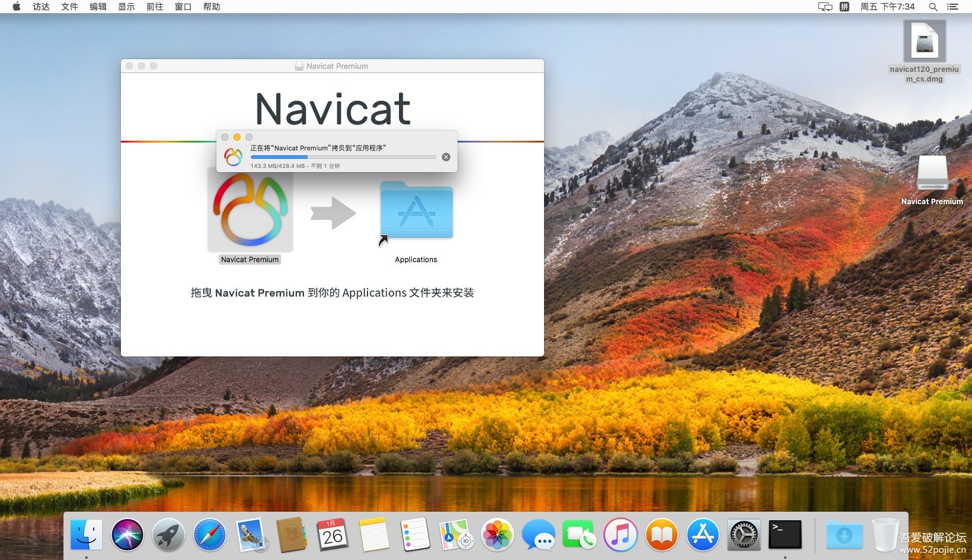The width and height of the screenshot is (972, 560).
Task: Open System Preferences gear in Dock
Action: coord(744,535)
